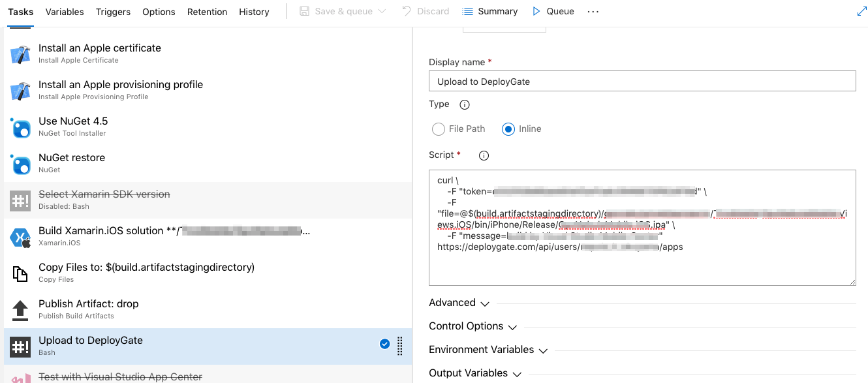The height and width of the screenshot is (383, 868).
Task: Click the Install Apple certificate task icon
Action: tap(20, 54)
